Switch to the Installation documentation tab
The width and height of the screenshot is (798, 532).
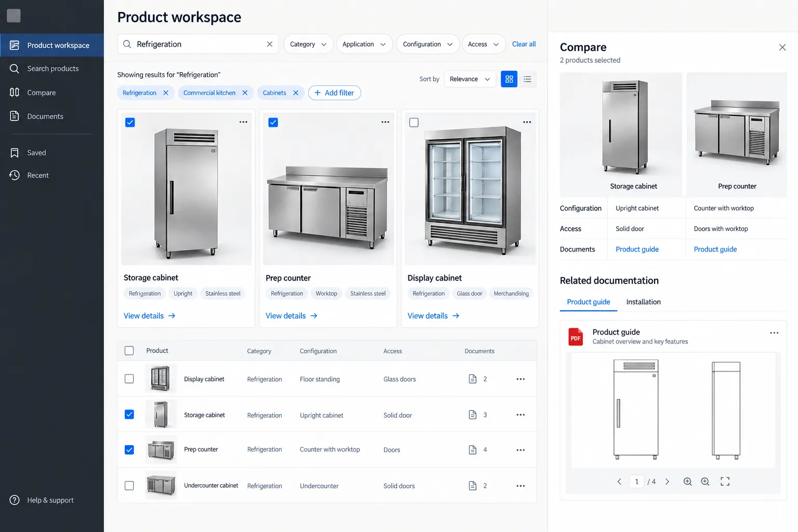click(x=643, y=302)
